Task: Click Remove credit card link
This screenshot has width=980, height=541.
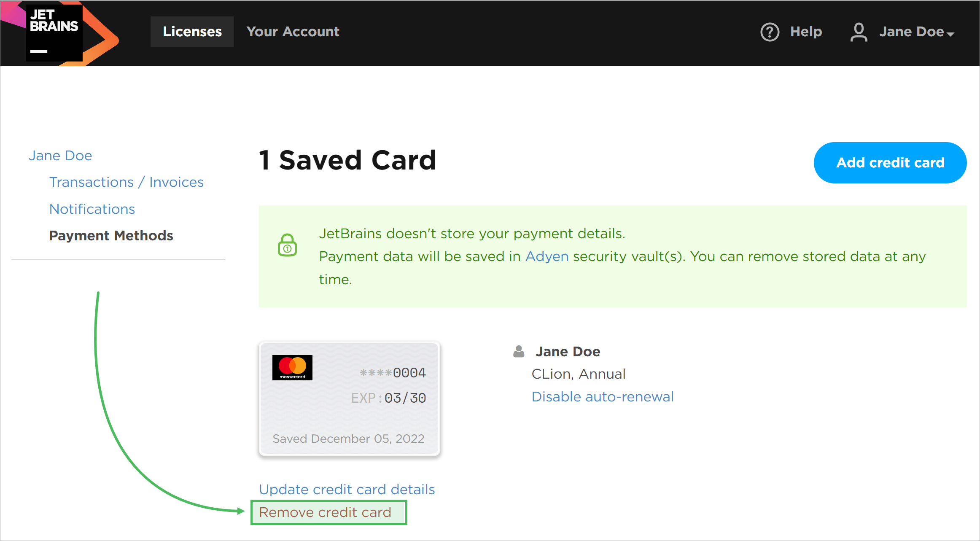Action: [x=325, y=512]
